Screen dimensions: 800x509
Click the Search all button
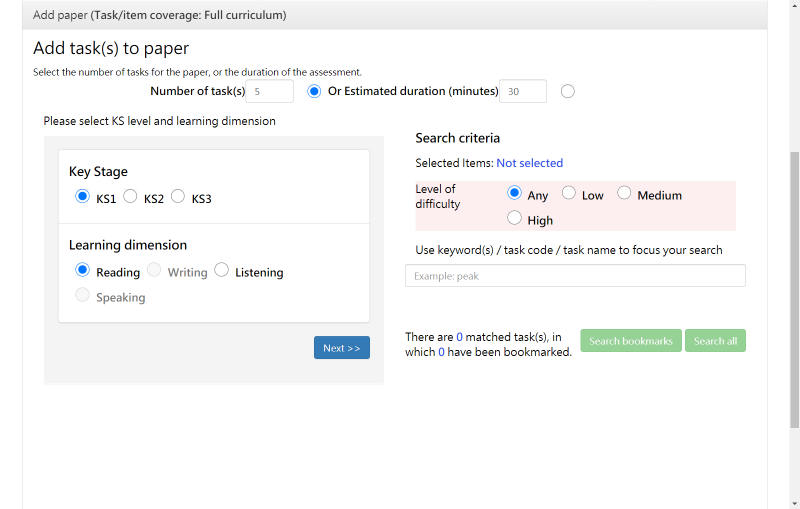point(715,341)
